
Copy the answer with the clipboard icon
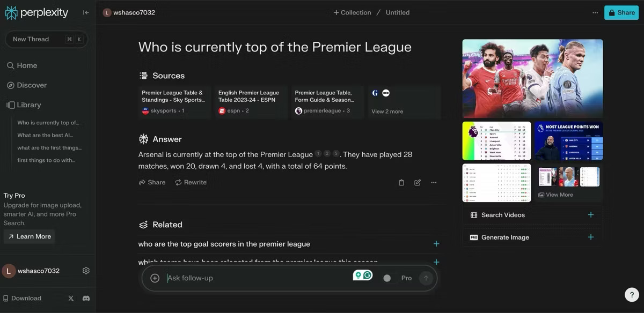coord(401,182)
